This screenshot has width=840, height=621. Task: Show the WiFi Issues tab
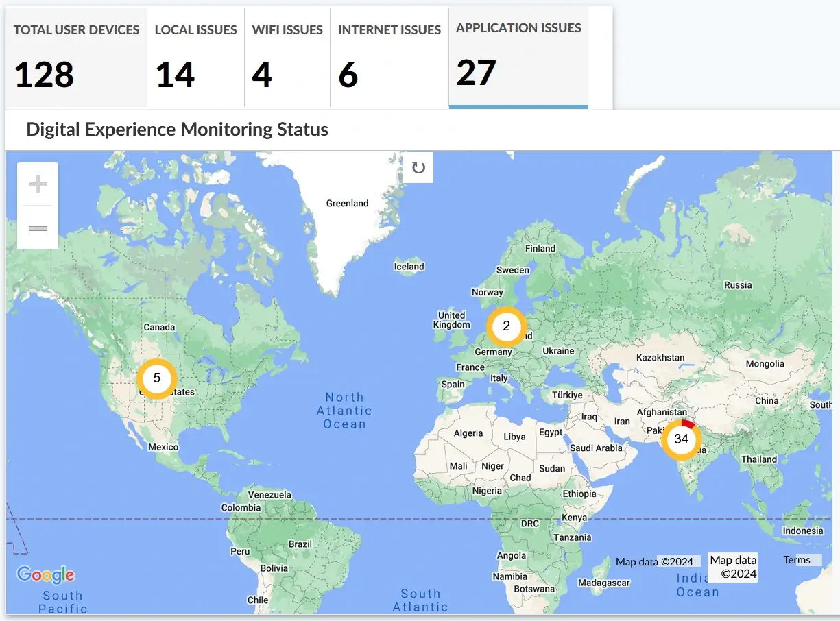click(287, 58)
